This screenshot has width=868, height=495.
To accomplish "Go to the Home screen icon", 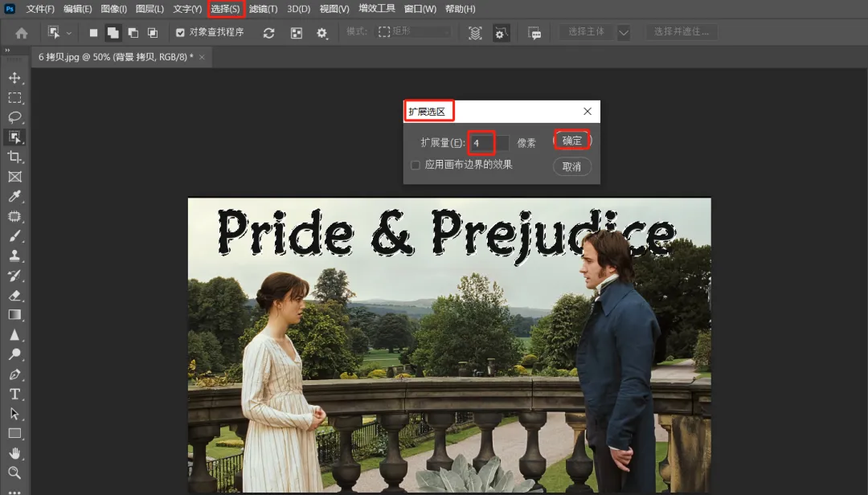I will 22,33.
